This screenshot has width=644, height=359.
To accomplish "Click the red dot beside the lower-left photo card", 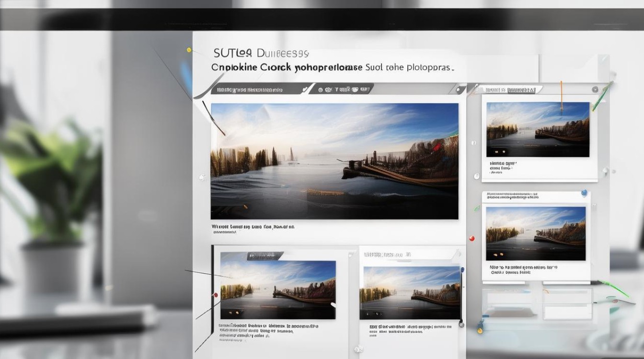I will coord(216,295).
